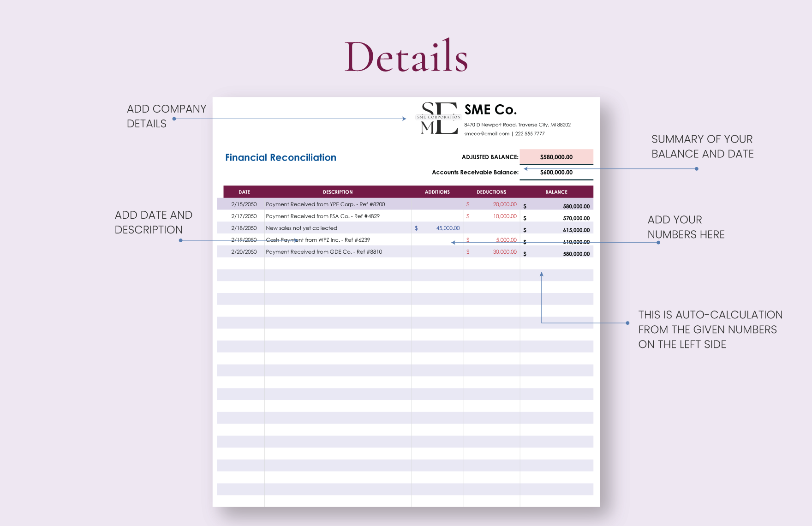Click the balance cell showing 615,000.00

tap(577, 229)
